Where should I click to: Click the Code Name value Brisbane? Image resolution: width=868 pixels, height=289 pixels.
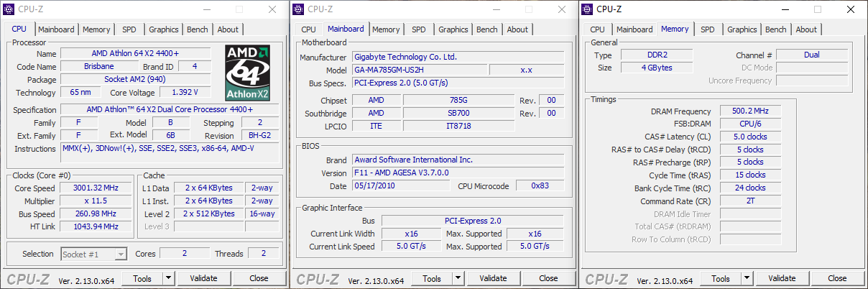pyautogui.click(x=98, y=66)
